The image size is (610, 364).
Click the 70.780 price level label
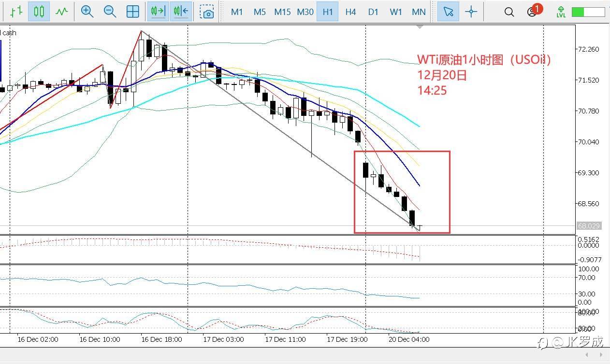(588, 111)
